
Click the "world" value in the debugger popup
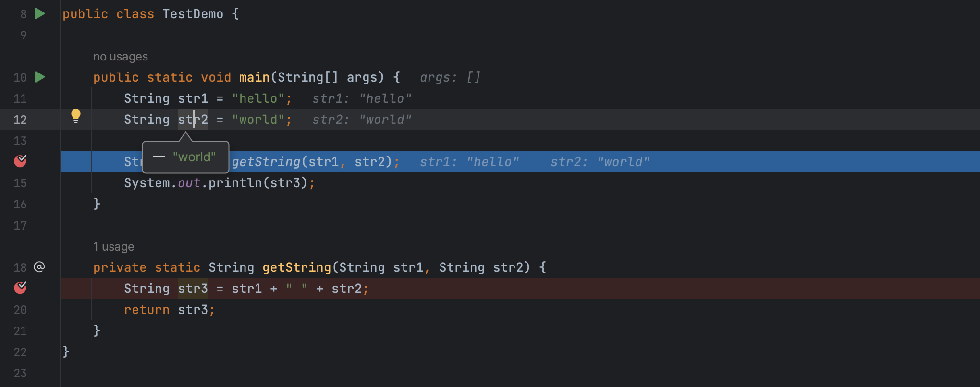(195, 157)
